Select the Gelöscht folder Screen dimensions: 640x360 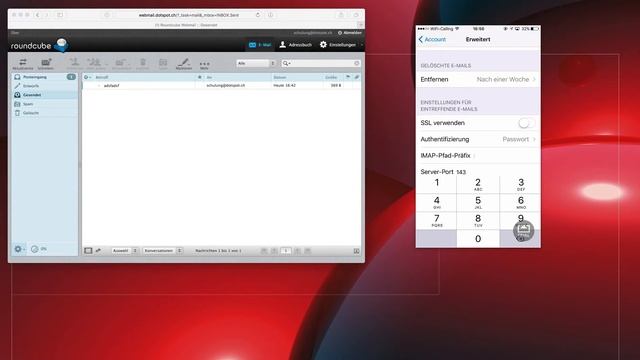tap(44, 113)
